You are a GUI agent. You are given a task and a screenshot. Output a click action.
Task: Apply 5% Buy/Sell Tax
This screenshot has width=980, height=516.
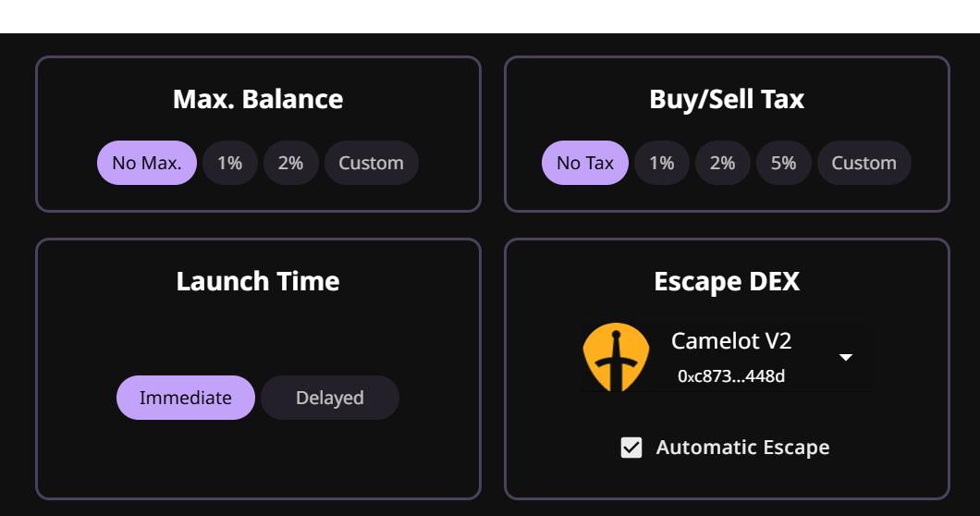(x=783, y=163)
